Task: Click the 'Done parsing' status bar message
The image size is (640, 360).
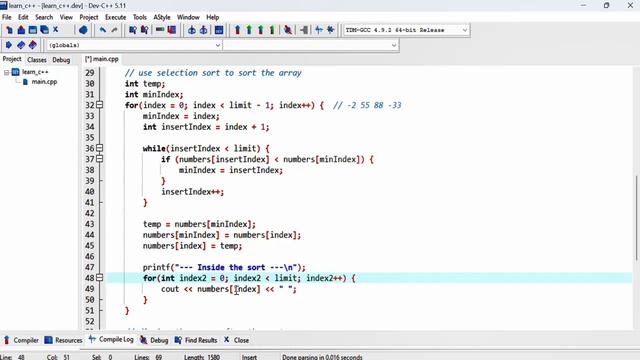Action: (x=322, y=357)
